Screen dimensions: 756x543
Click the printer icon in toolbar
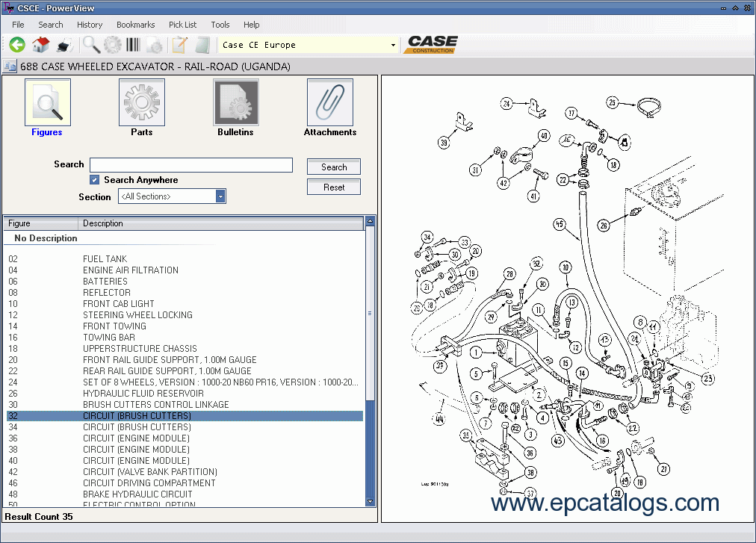[63, 45]
